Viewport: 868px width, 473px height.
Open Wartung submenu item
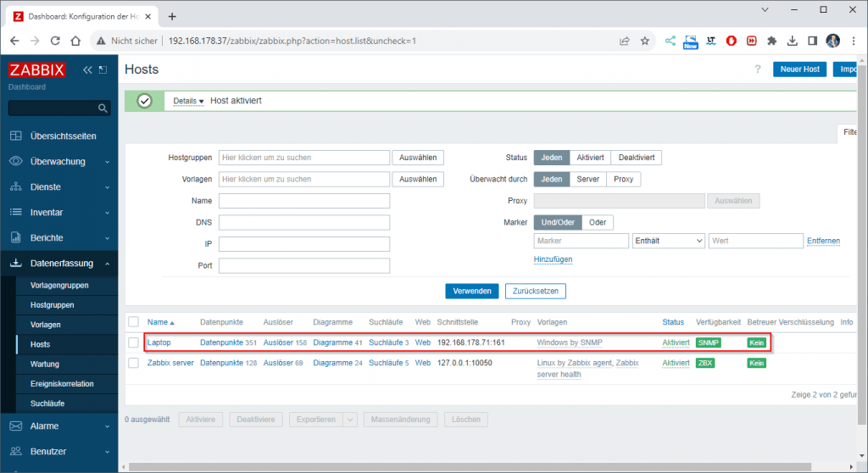tap(44, 364)
